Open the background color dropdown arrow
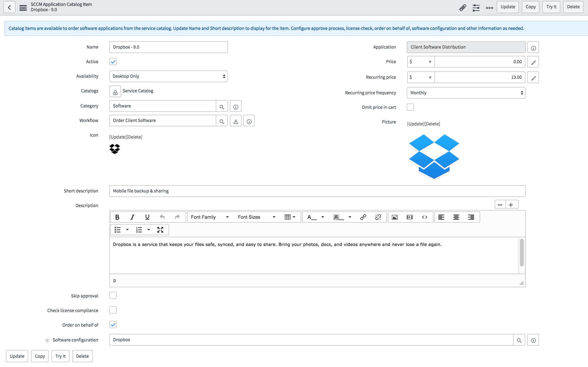 (x=350, y=217)
